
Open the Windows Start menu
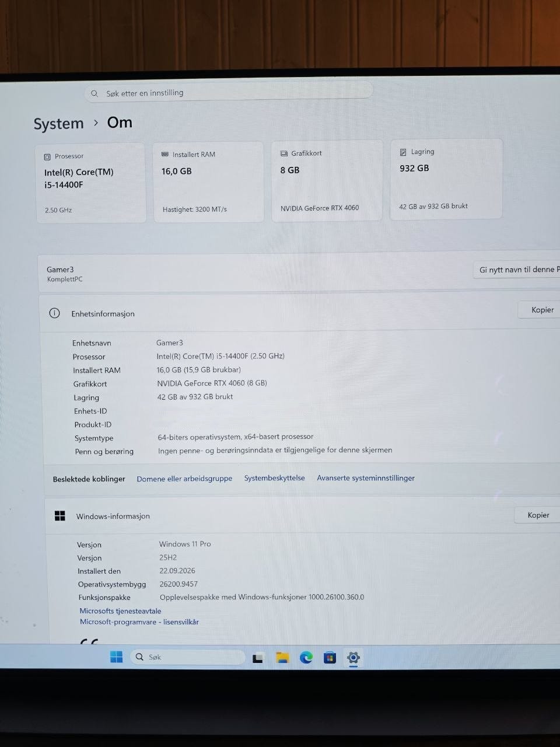click(x=117, y=657)
